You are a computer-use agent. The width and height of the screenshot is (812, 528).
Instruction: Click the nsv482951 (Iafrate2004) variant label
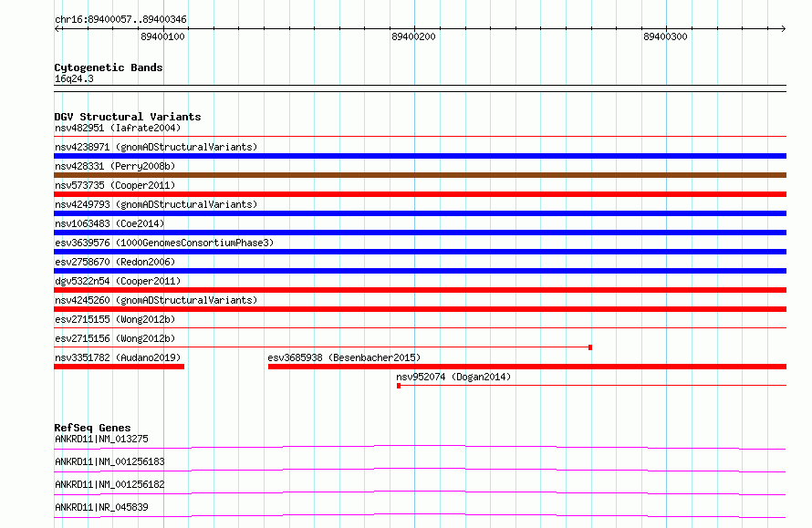point(118,128)
